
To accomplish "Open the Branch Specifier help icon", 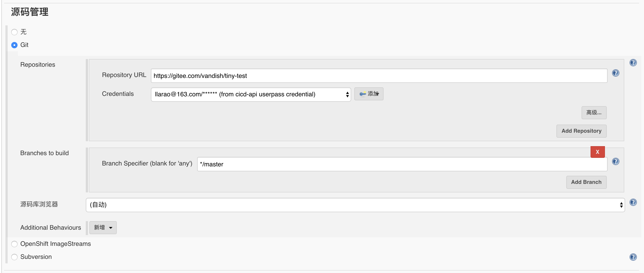I will [616, 161].
